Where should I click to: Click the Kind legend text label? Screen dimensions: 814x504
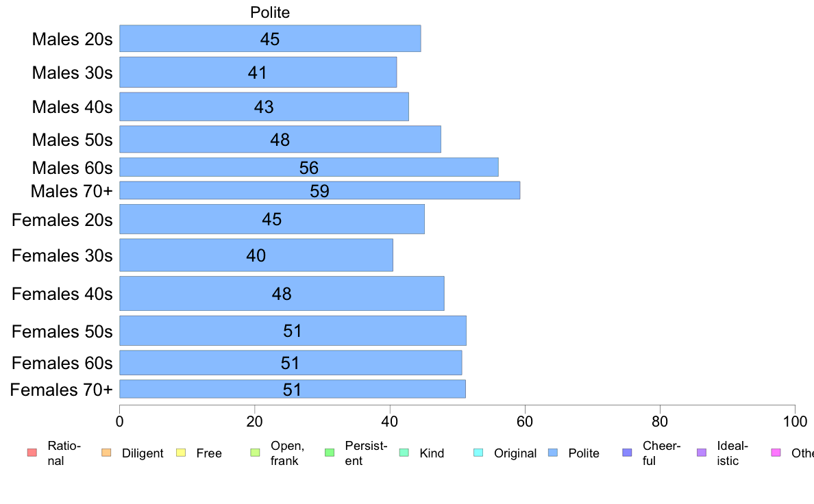432,453
